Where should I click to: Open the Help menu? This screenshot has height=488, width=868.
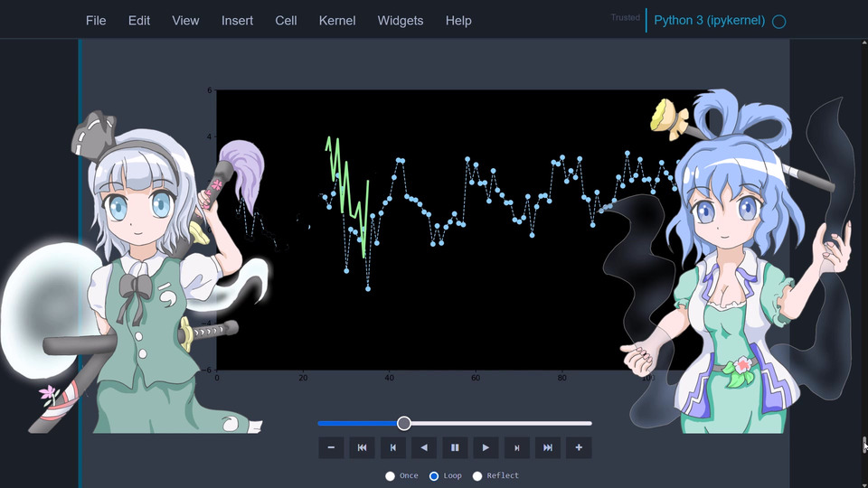[x=458, y=21]
